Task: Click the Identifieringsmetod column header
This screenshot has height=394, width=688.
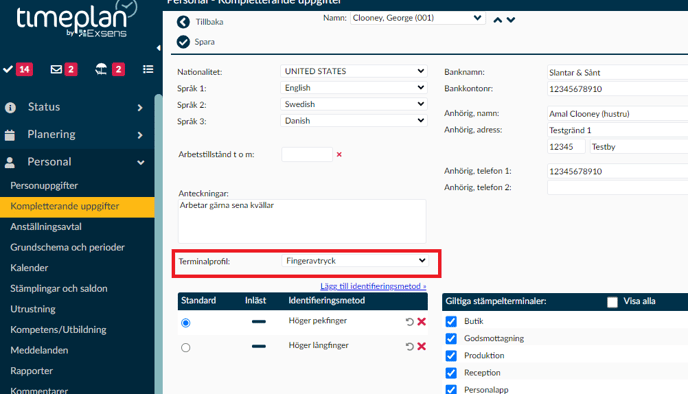Action: click(x=326, y=301)
